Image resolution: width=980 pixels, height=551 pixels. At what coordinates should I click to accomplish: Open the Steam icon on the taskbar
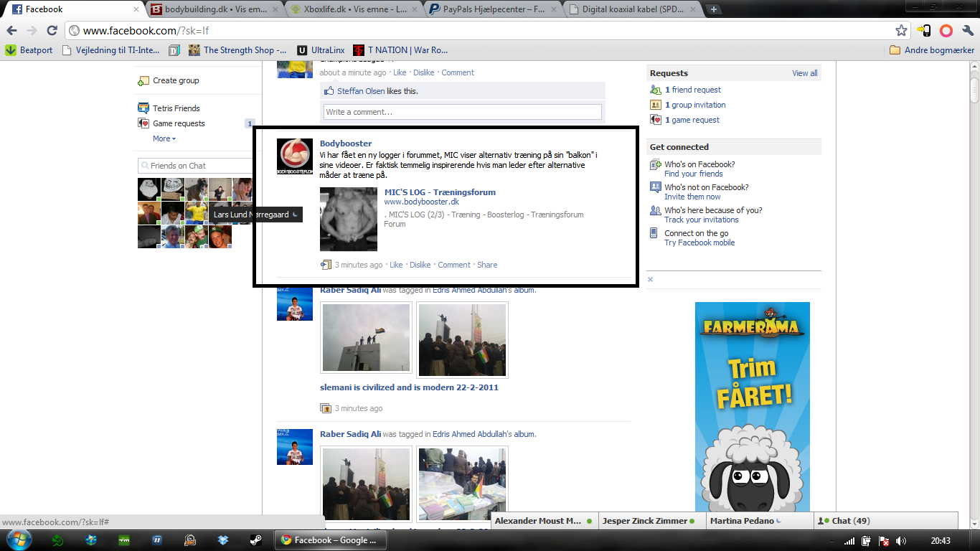[255, 540]
